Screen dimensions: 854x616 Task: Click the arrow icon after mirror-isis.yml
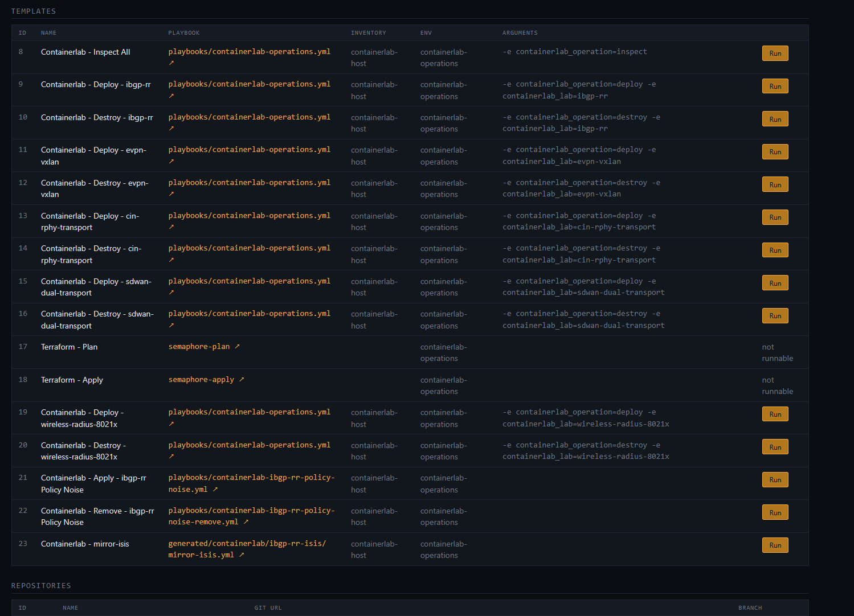(x=242, y=555)
